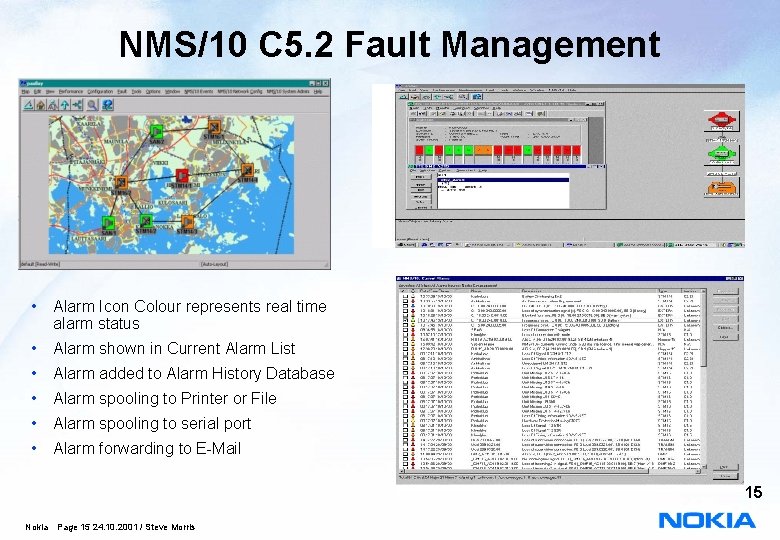Image resolution: width=780 pixels, height=540 pixels.
Task: Click the house-shaped home icon in map toolbar
Action: (40, 105)
